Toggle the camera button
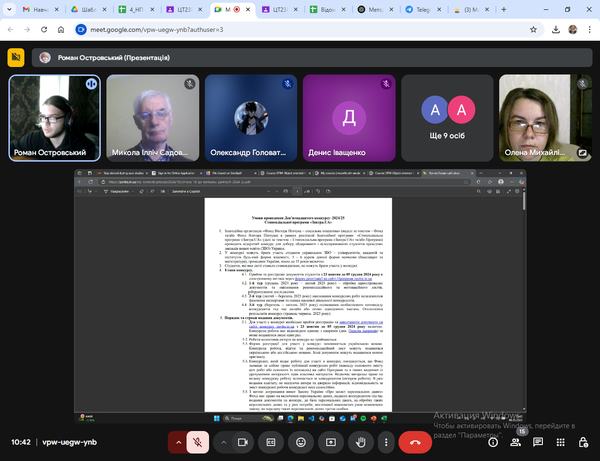600x461 pixels. pos(243,441)
